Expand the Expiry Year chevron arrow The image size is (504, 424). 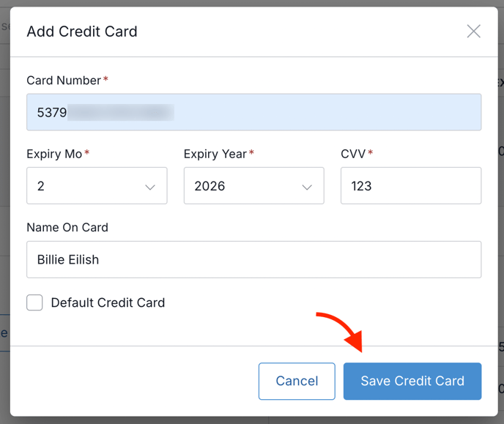click(x=307, y=187)
